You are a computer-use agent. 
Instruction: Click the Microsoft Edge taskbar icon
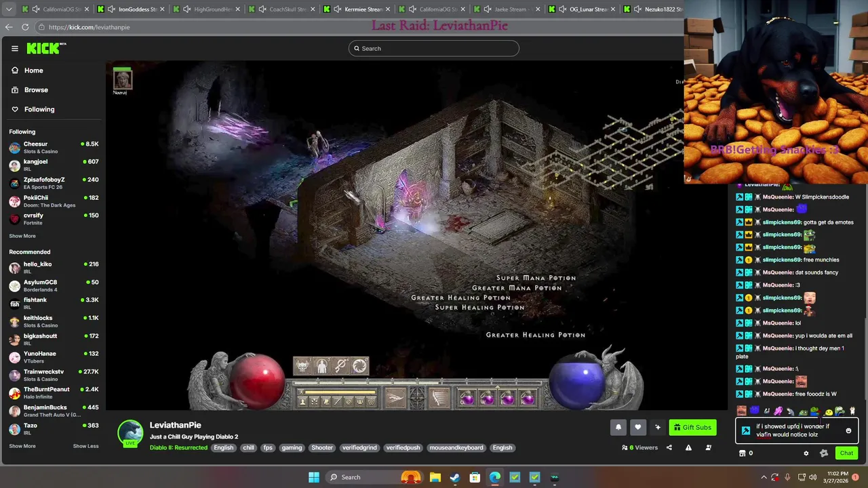494,477
